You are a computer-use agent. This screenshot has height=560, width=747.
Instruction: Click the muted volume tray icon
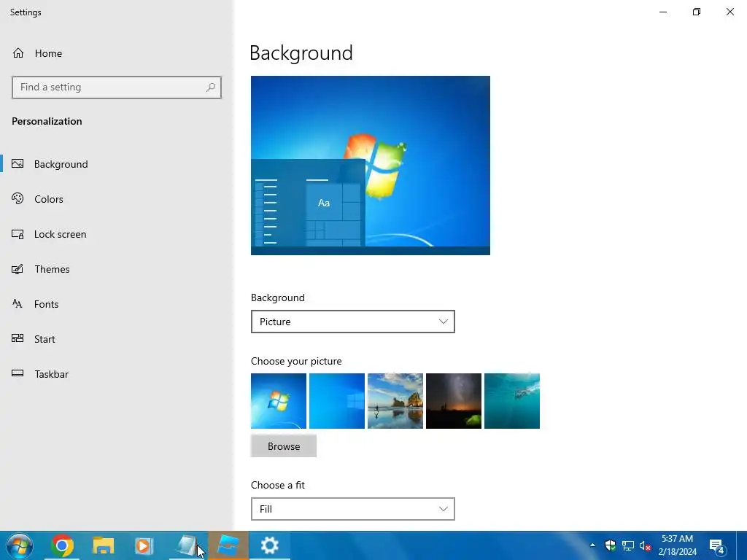645,545
